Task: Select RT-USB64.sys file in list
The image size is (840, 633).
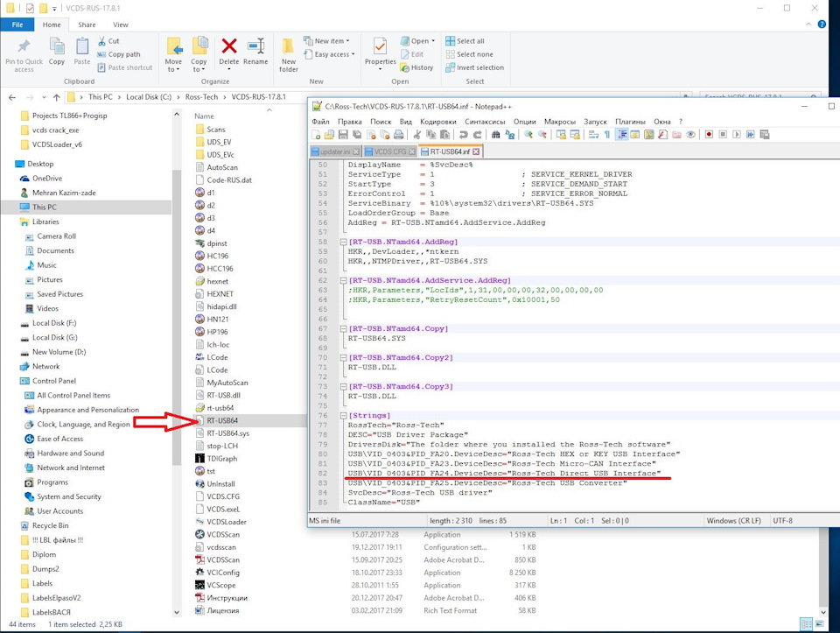Action: [x=227, y=433]
